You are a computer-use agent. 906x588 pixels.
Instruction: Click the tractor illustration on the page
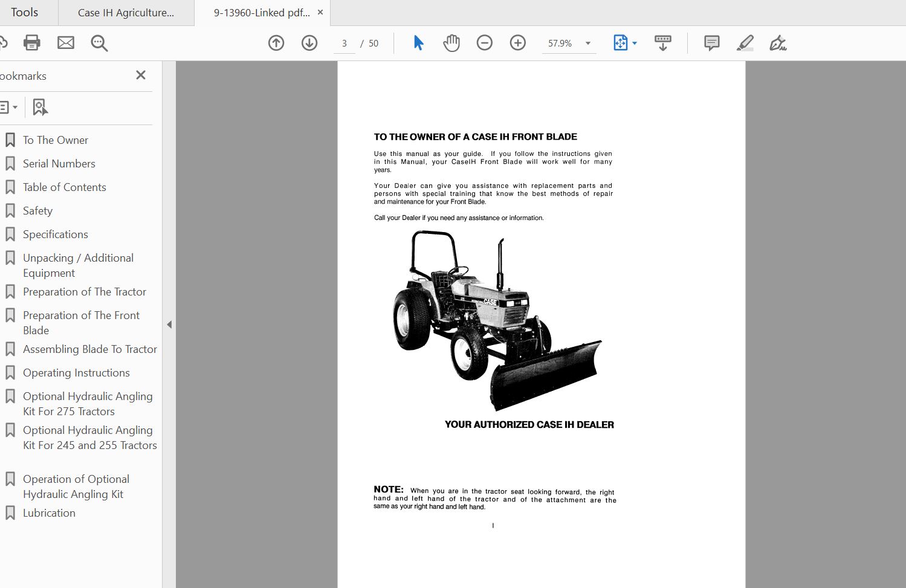click(497, 320)
